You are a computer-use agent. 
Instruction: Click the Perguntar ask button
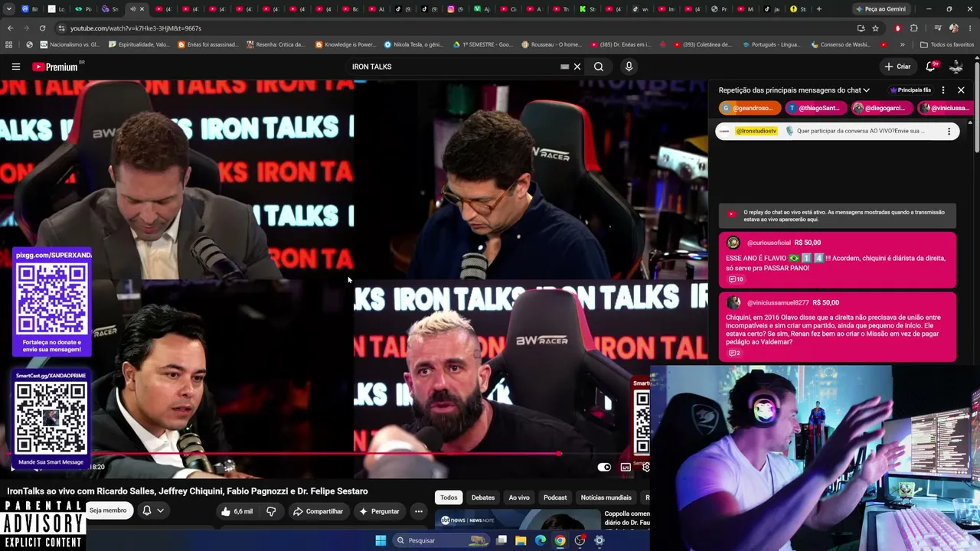coord(379,511)
